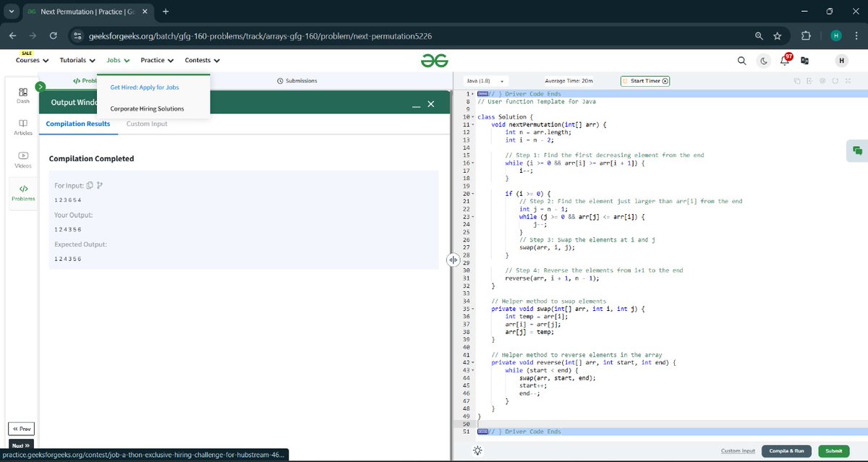Minimize the Output Window
868x462 pixels.
[417, 106]
